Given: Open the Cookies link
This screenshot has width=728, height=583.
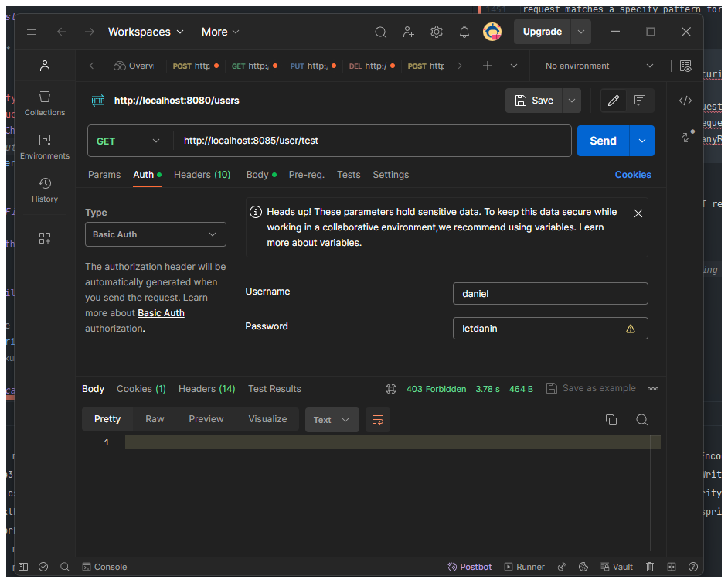Looking at the screenshot, I should point(633,175).
